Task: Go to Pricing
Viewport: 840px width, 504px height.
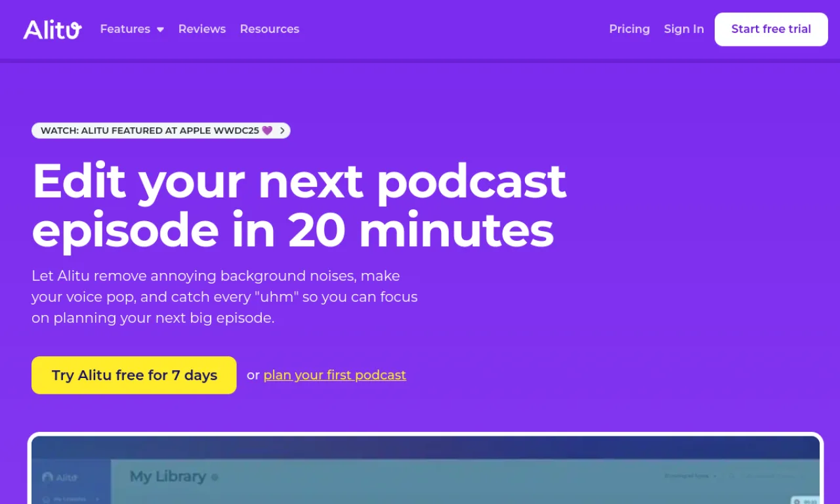Action: click(629, 29)
